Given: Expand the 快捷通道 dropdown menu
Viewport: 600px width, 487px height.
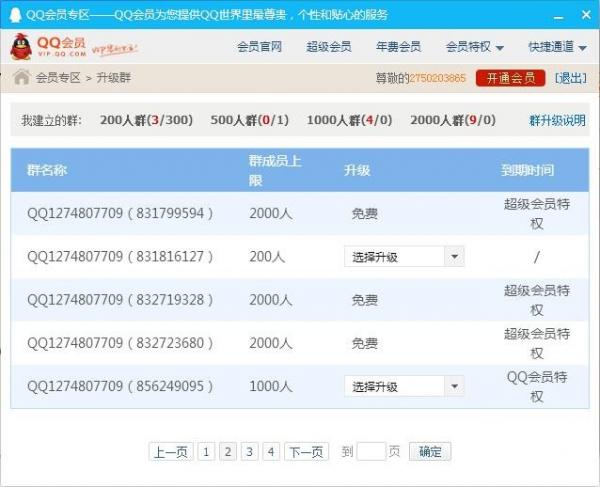Looking at the screenshot, I should pyautogui.click(x=558, y=47).
